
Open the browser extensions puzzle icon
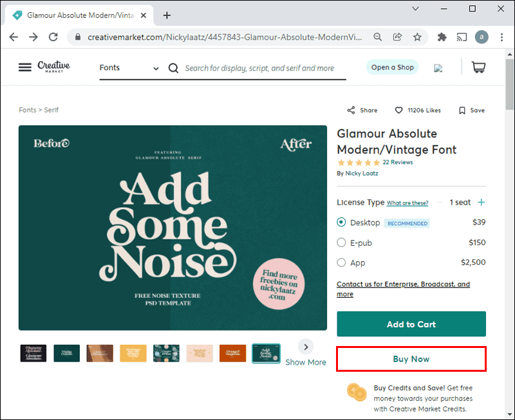tap(442, 37)
